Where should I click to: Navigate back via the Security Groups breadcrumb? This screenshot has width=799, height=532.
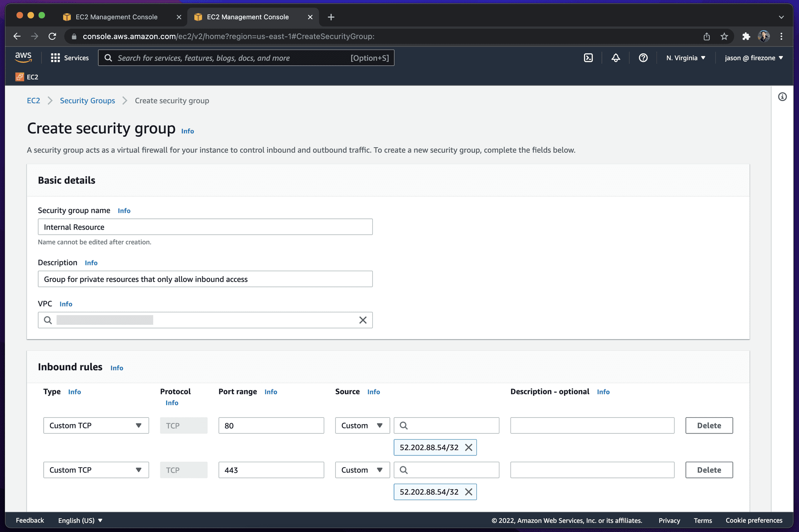87,100
